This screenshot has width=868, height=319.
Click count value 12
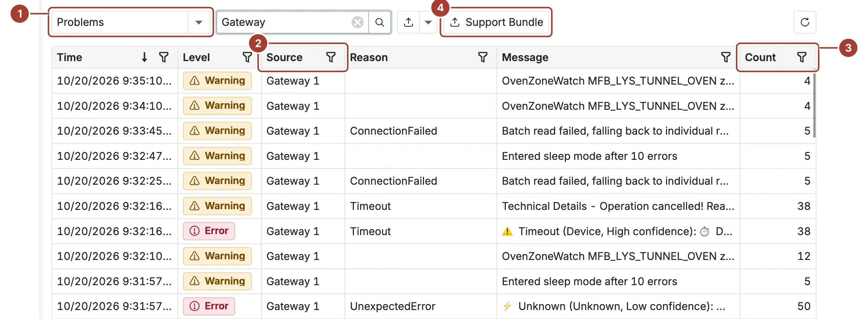click(804, 256)
